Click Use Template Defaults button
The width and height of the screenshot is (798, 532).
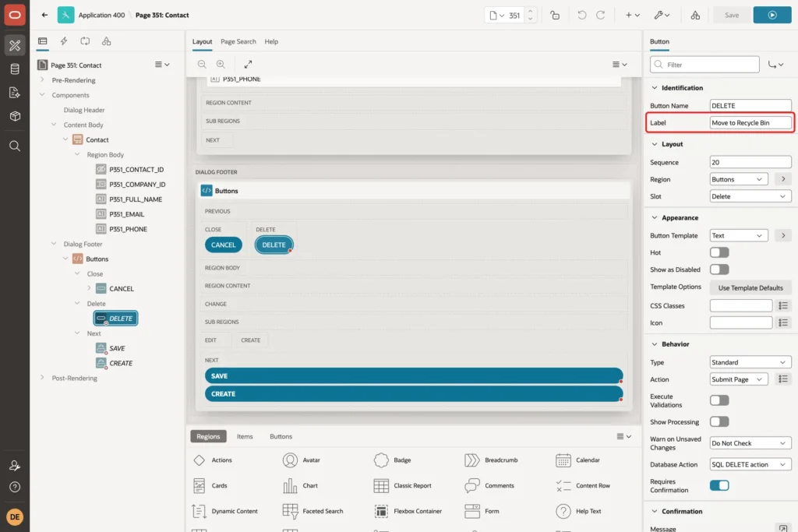point(750,288)
